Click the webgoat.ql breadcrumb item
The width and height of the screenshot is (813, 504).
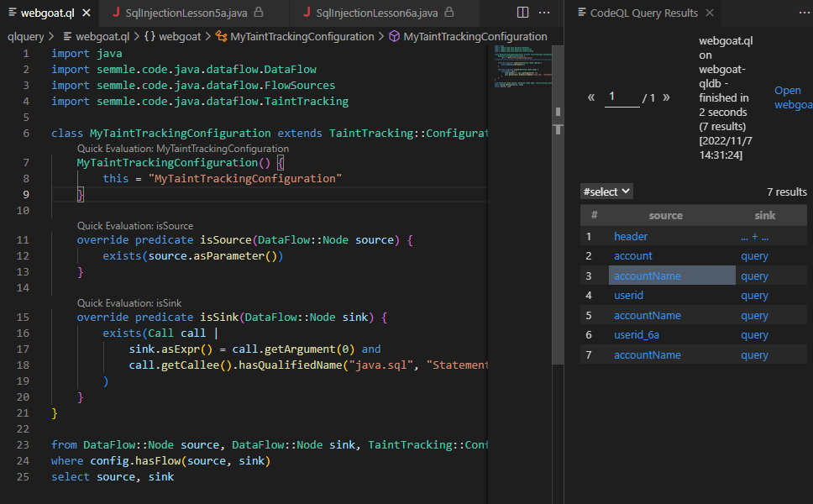point(97,37)
